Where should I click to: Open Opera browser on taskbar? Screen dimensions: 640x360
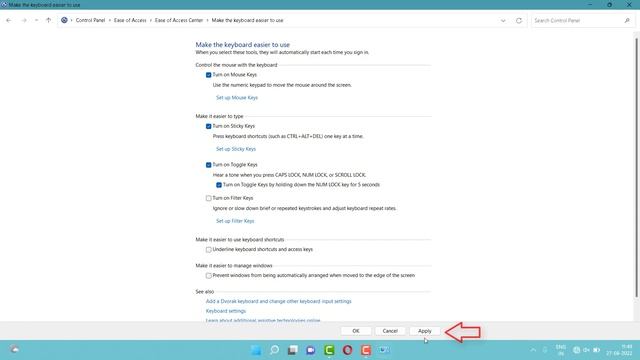347,350
